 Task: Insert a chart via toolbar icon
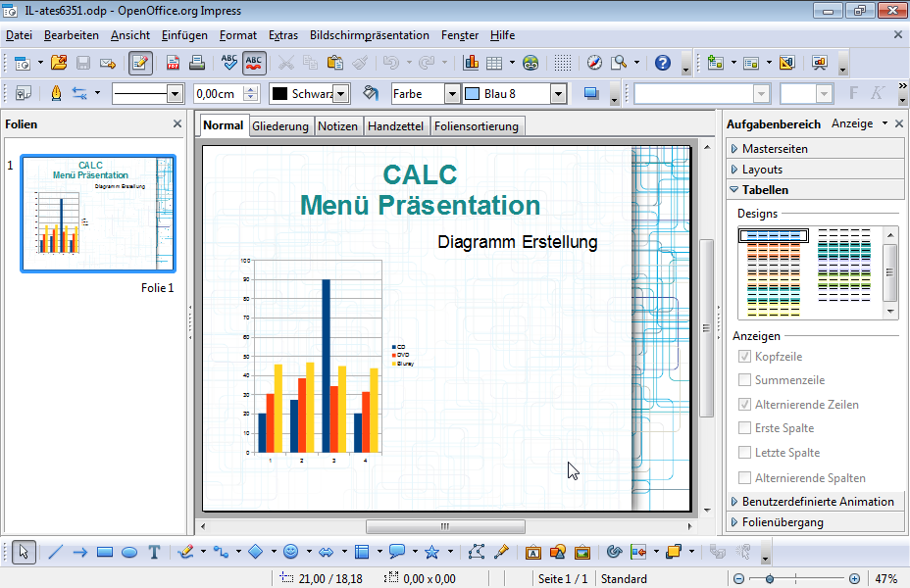[x=471, y=63]
